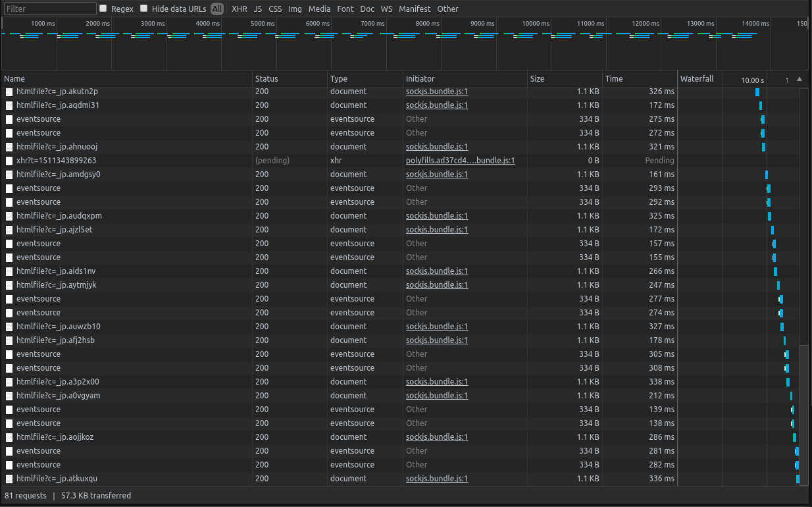Image resolution: width=812 pixels, height=507 pixels.
Task: Click the icon next to xhr?t=1511343899263
Action: (9, 160)
